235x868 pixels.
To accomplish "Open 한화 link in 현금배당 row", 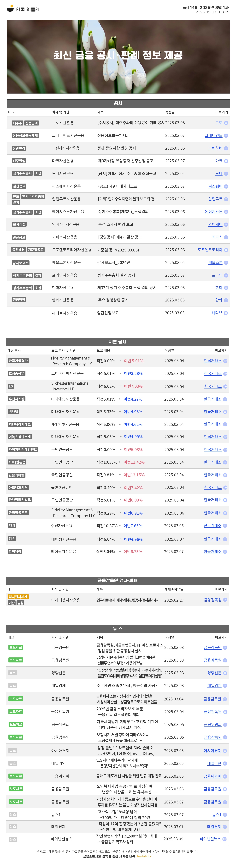I will [x=219, y=300].
